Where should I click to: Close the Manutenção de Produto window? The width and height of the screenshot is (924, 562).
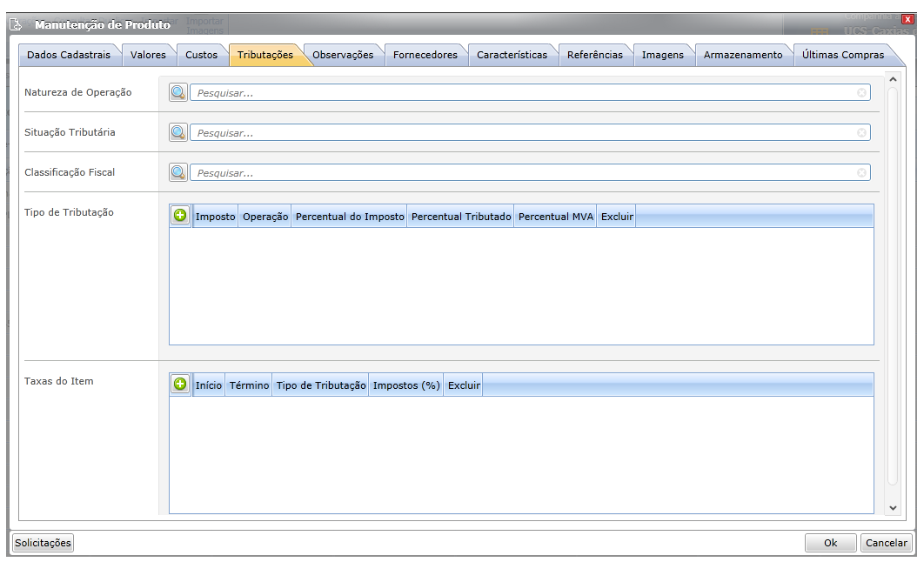(907, 19)
